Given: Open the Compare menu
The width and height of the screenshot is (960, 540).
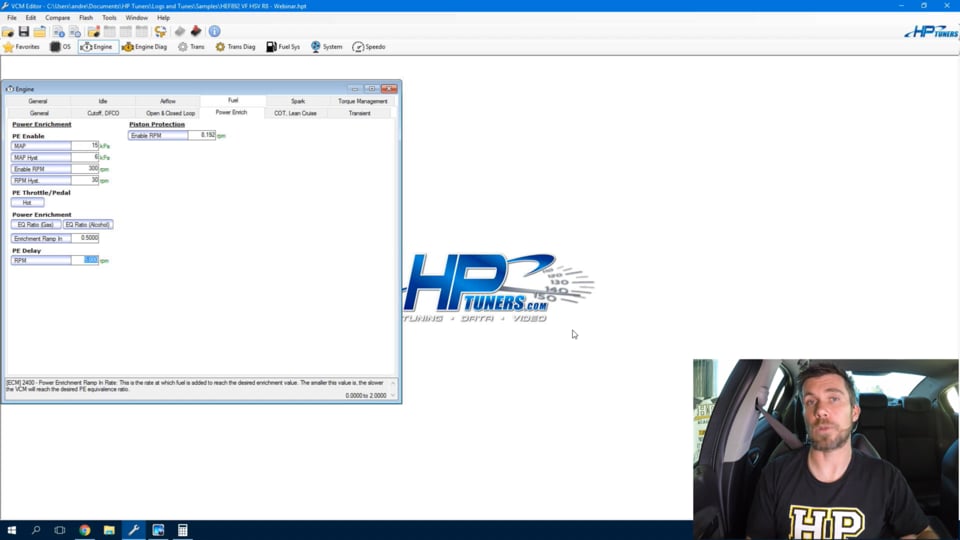Looking at the screenshot, I should (x=58, y=18).
